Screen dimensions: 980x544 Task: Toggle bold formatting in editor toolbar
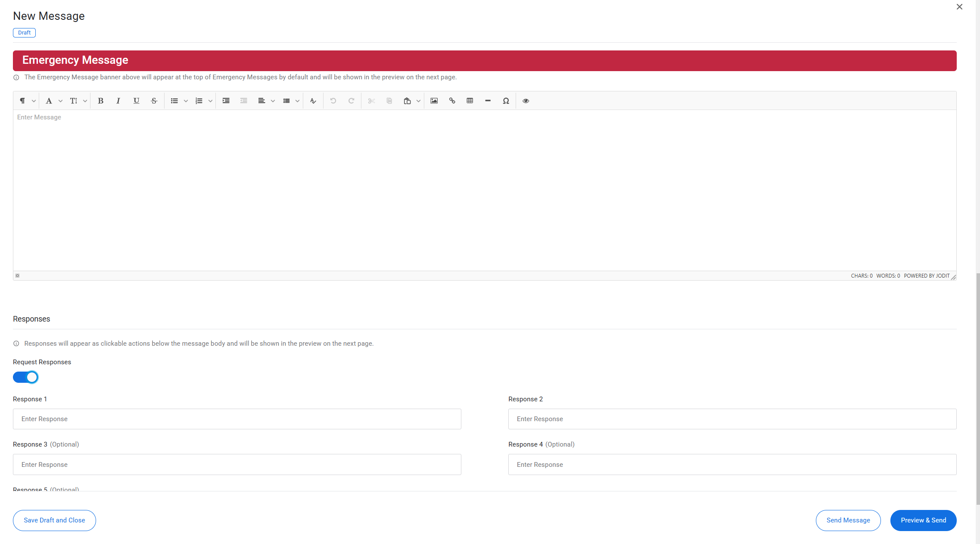(100, 101)
